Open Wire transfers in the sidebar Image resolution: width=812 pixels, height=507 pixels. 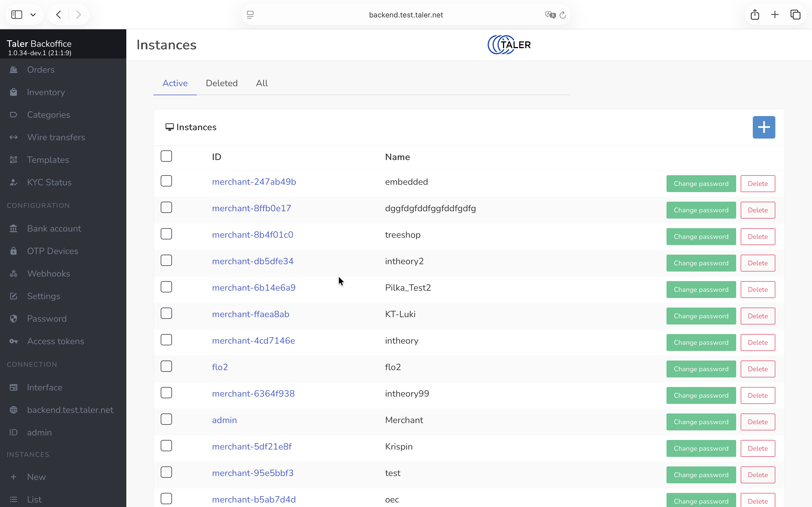tap(56, 137)
